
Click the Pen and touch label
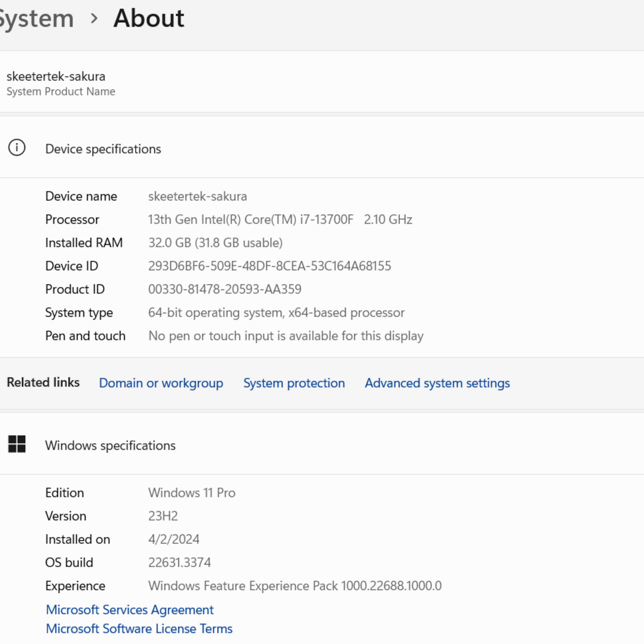[85, 336]
